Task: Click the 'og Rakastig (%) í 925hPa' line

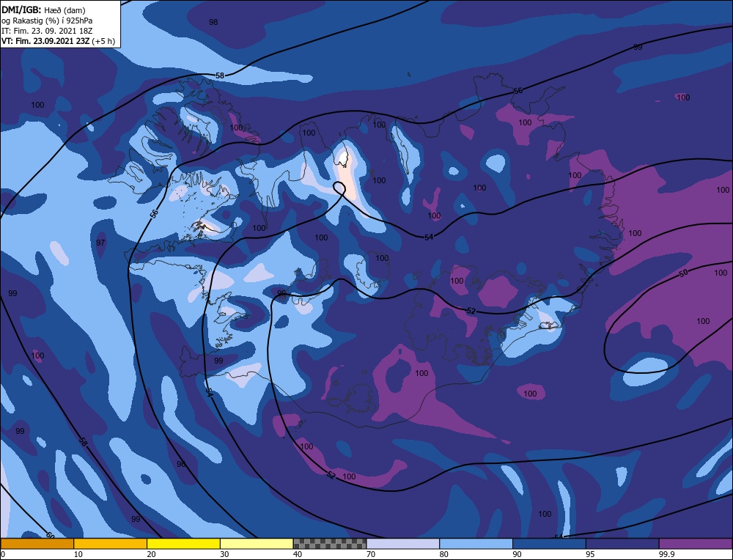Action: click(x=47, y=21)
